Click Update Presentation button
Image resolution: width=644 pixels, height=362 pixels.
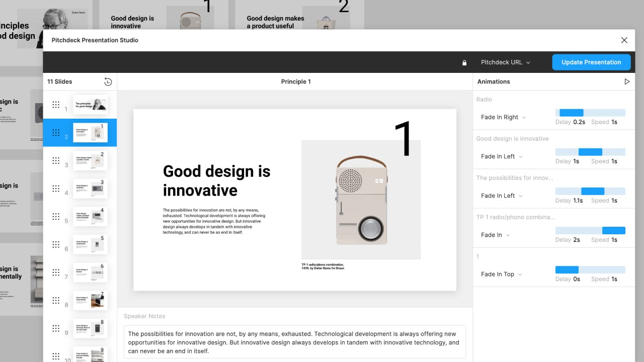coord(591,62)
